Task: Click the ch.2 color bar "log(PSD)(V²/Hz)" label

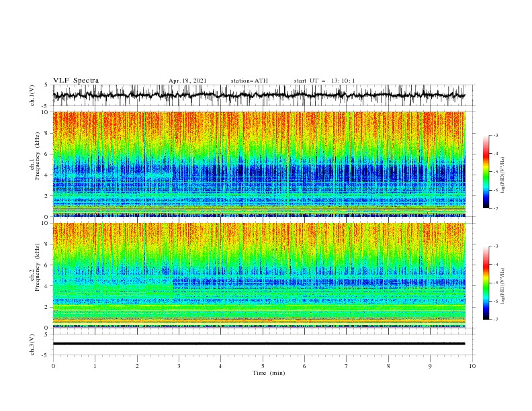Action: pos(502,285)
